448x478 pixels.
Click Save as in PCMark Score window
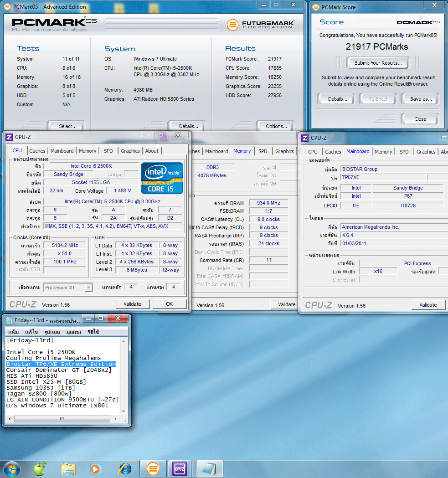pyautogui.click(x=421, y=99)
